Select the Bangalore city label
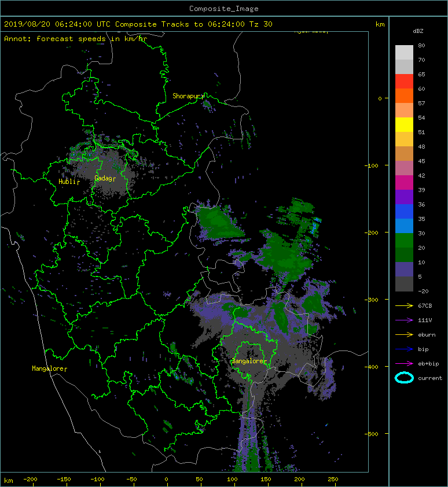The image size is (448, 487). 248,361
